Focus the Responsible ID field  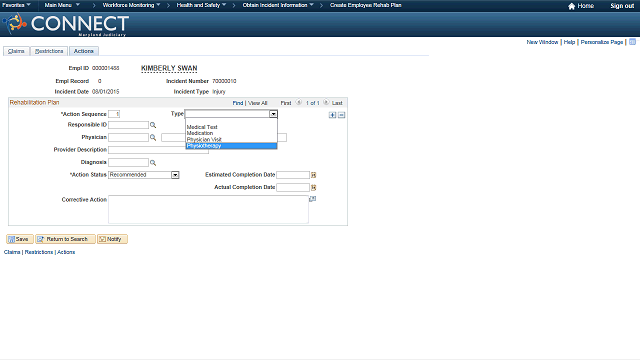tap(128, 125)
